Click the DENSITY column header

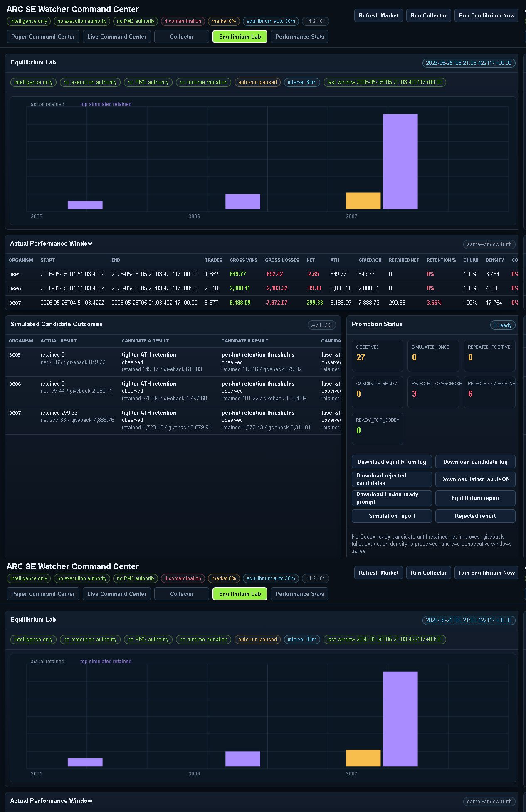pos(495,260)
